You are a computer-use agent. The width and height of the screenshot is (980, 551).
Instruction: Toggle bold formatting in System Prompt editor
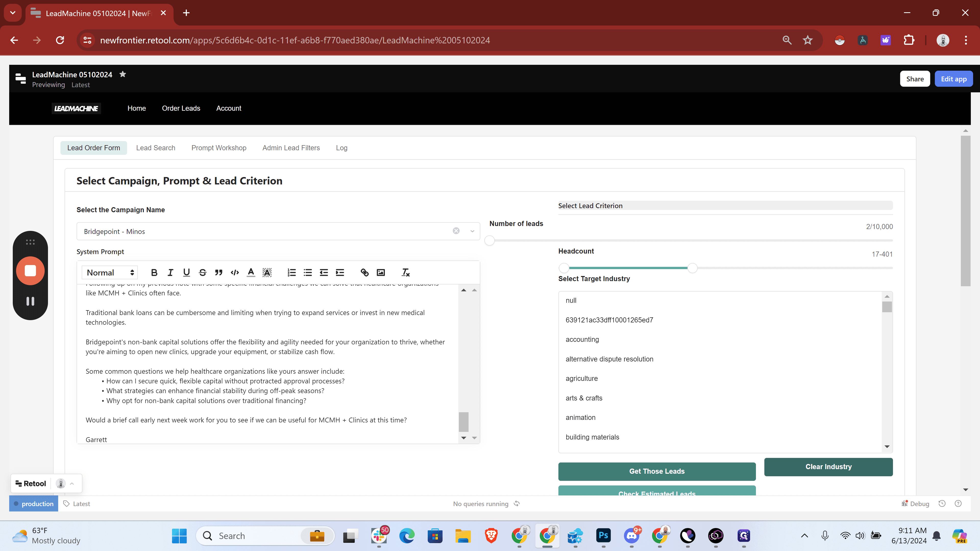coord(154,272)
